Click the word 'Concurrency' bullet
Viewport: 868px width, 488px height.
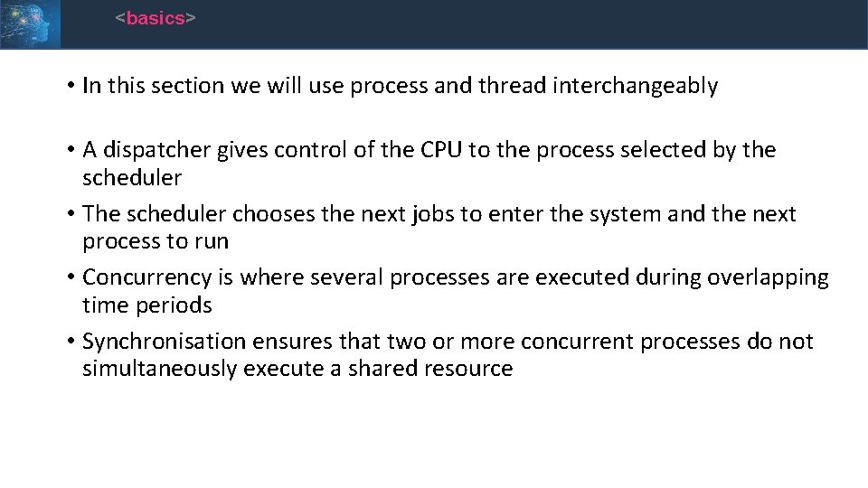[146, 277]
